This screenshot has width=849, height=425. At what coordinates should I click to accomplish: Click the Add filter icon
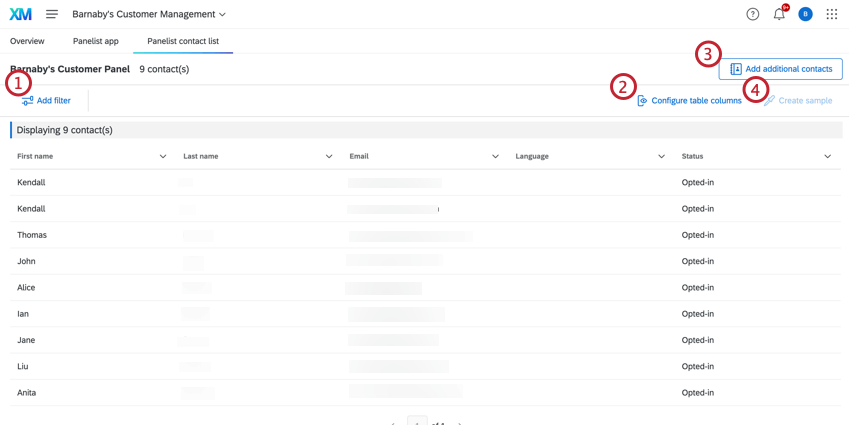point(28,101)
